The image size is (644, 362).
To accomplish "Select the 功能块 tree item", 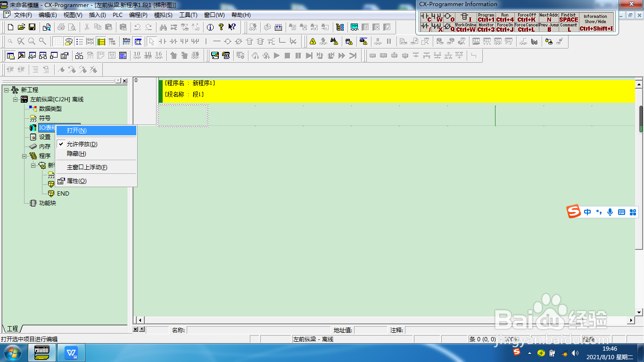I will click(47, 203).
